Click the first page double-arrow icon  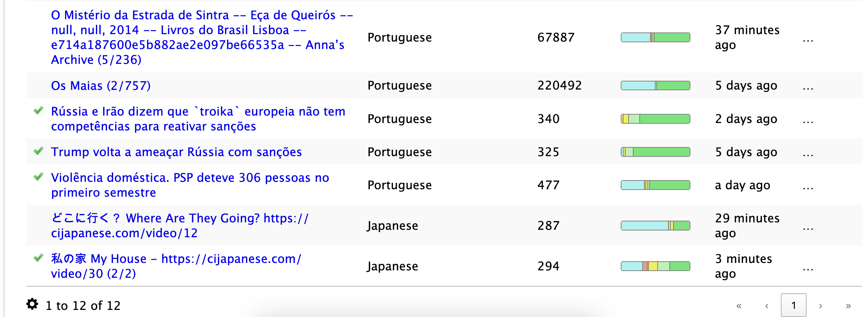click(739, 306)
